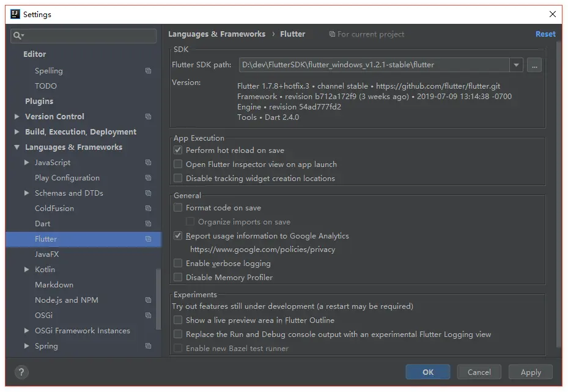The image size is (568, 392).
Task: Browse for SDK path with ellipsis button
Action: [534, 65]
